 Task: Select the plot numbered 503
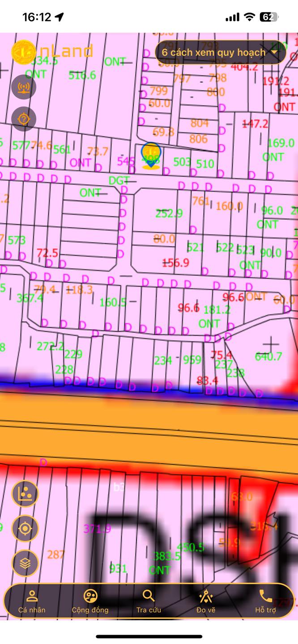pyautogui.click(x=182, y=161)
